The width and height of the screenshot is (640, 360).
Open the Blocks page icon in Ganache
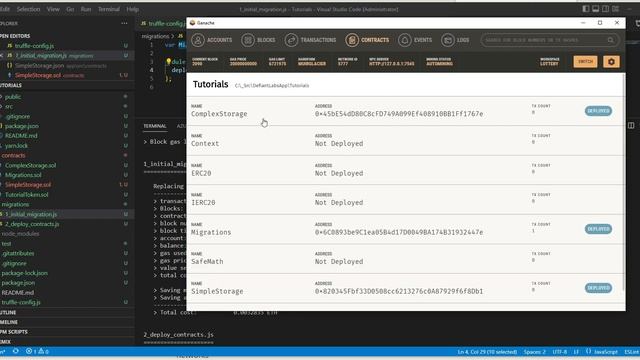(248, 40)
